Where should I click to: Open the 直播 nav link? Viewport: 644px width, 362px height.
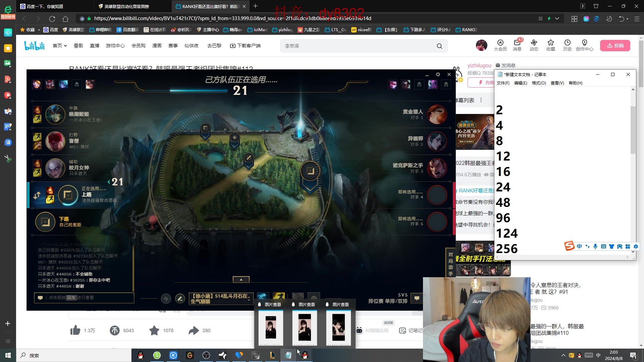click(95, 46)
